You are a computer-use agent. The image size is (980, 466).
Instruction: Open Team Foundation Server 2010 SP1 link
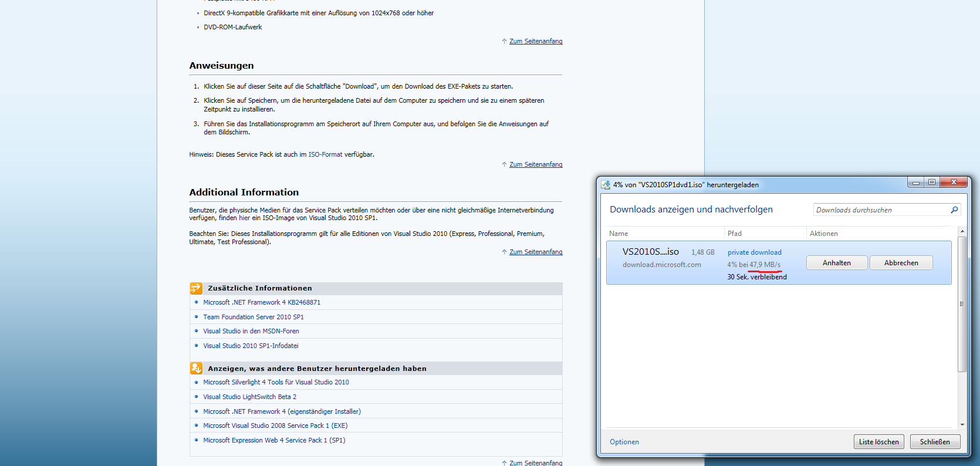click(254, 317)
